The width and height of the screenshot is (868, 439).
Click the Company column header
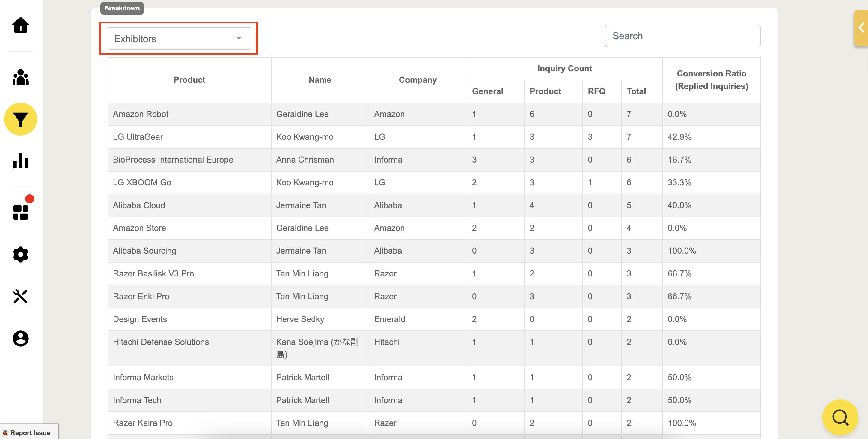418,80
